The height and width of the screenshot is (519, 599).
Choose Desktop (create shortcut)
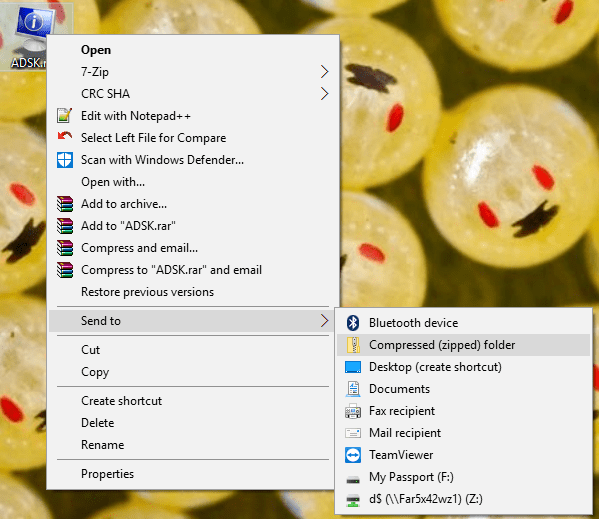tap(463, 367)
